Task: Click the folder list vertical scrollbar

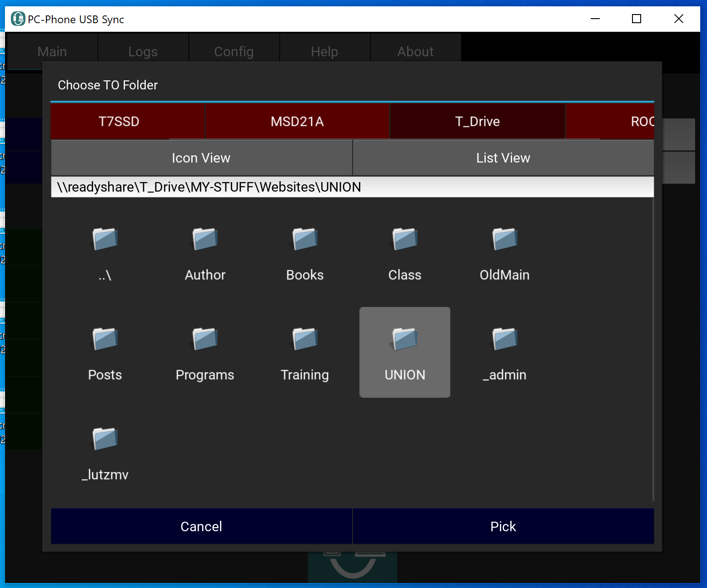Action: 653,349
